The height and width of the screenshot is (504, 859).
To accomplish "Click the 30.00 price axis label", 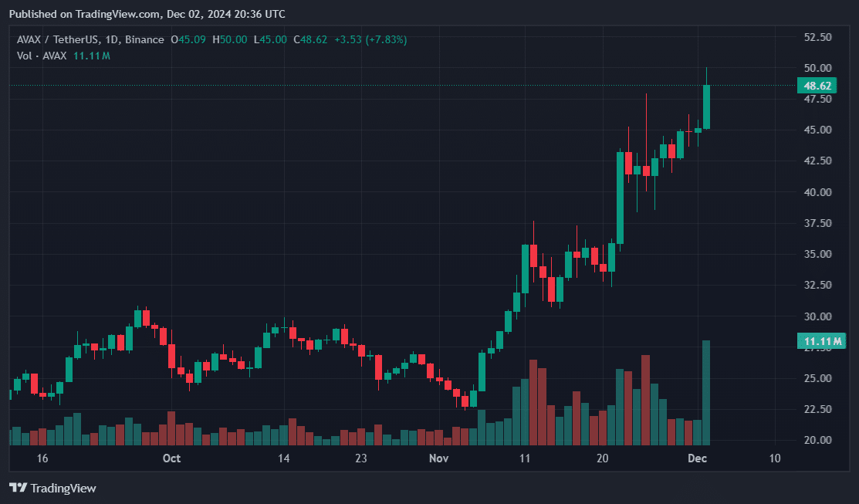I will click(817, 316).
